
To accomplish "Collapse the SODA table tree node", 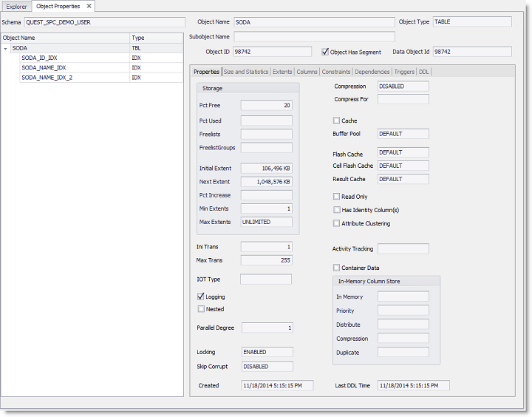I will [6, 47].
